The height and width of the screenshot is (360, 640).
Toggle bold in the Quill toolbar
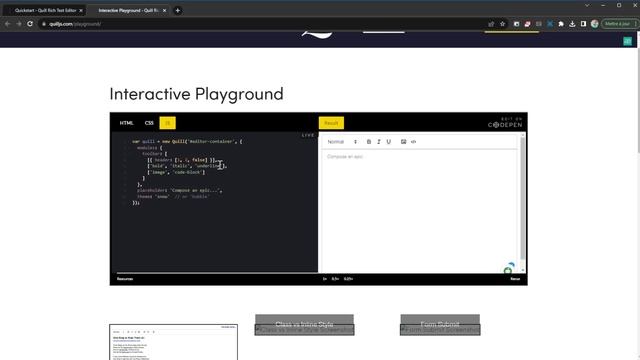(x=369, y=142)
